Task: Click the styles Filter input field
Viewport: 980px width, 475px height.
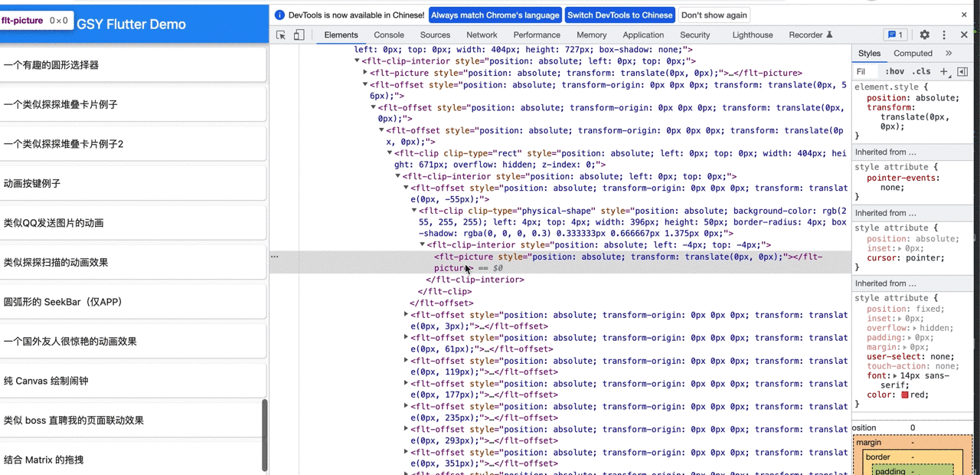Action: (866, 71)
